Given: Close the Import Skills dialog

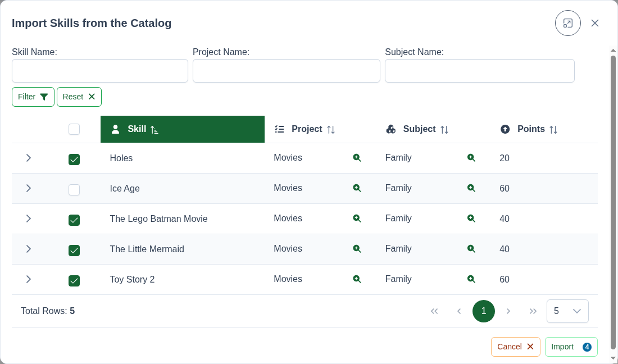Looking at the screenshot, I should click(x=595, y=23).
